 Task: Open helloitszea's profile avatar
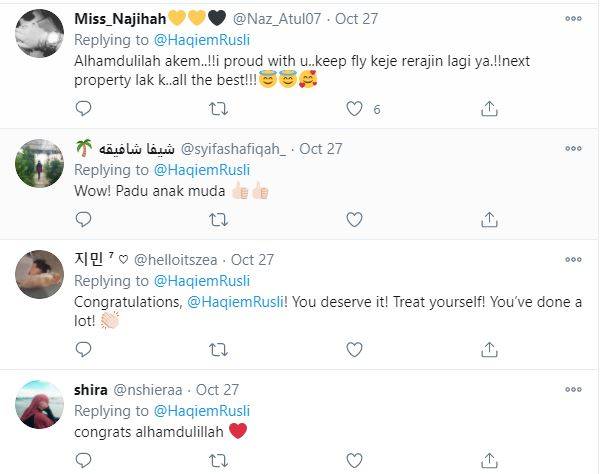[40, 274]
